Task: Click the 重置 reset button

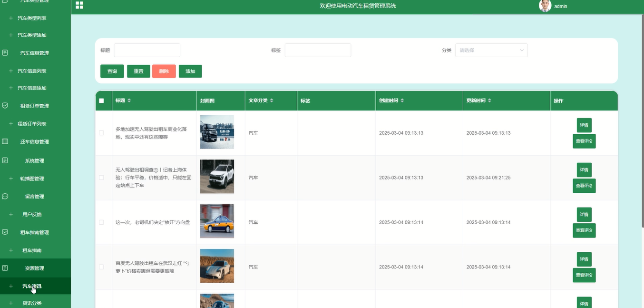Action: coord(138,71)
